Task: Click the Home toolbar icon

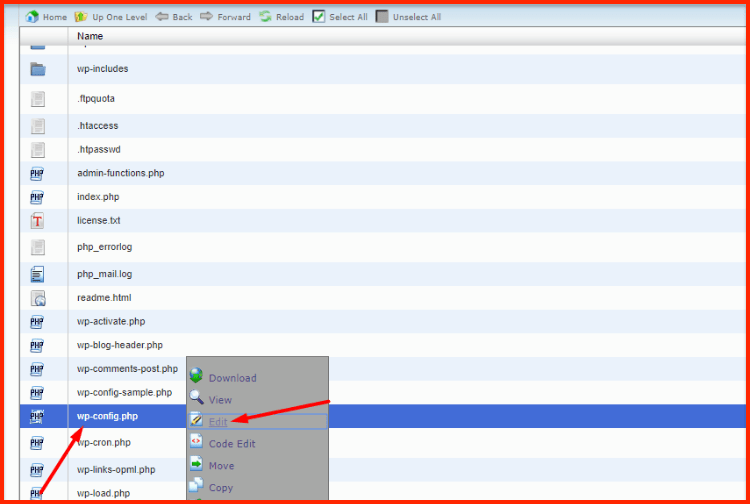Action: tap(31, 17)
